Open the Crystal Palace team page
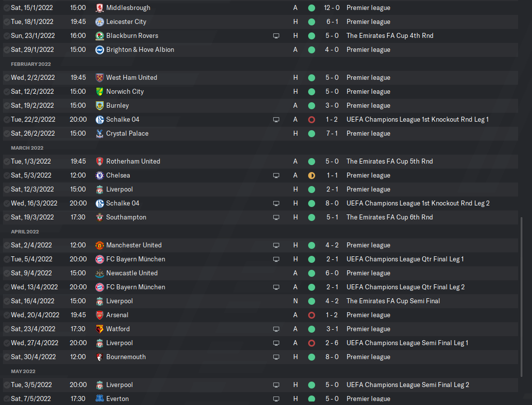 [x=127, y=134]
